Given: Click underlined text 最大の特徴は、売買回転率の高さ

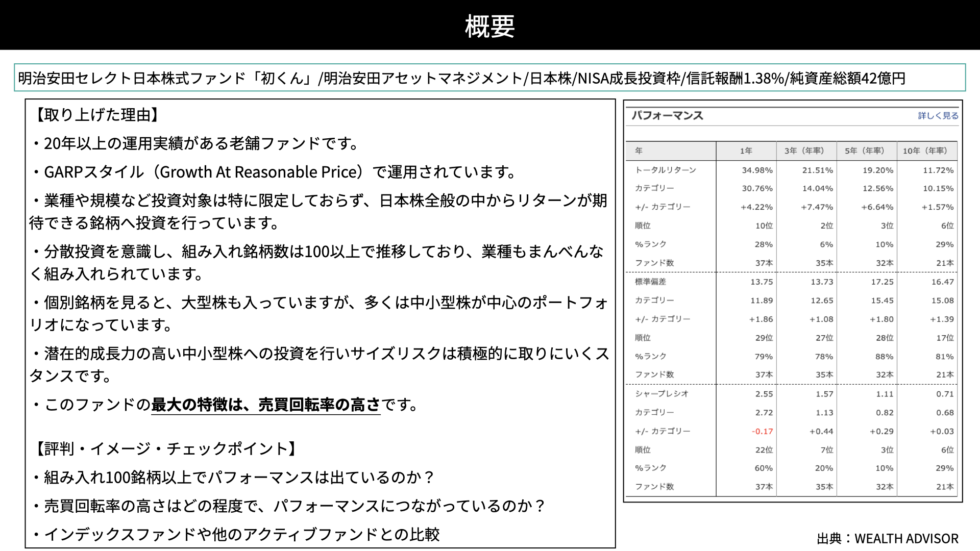Looking at the screenshot, I should pyautogui.click(x=266, y=405).
